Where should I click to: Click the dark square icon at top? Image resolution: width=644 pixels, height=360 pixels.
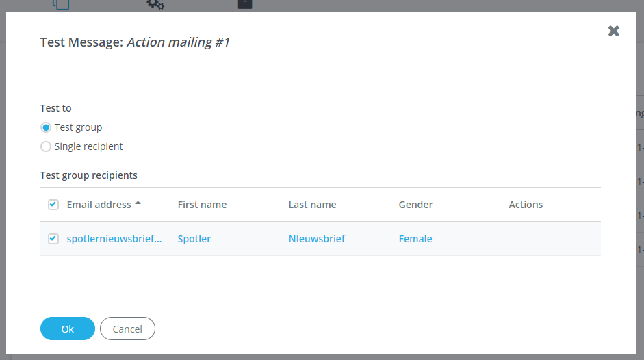tap(245, 4)
